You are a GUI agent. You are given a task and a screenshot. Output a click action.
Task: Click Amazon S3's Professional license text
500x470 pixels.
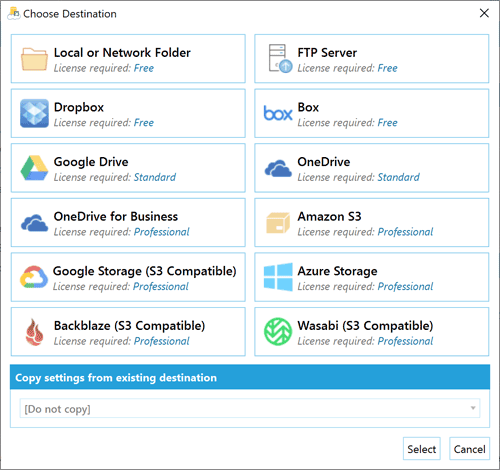point(405,232)
